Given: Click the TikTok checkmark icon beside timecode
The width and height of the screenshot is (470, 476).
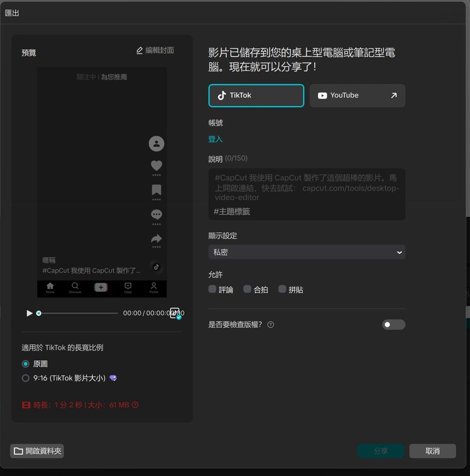Looking at the screenshot, I should [x=175, y=313].
